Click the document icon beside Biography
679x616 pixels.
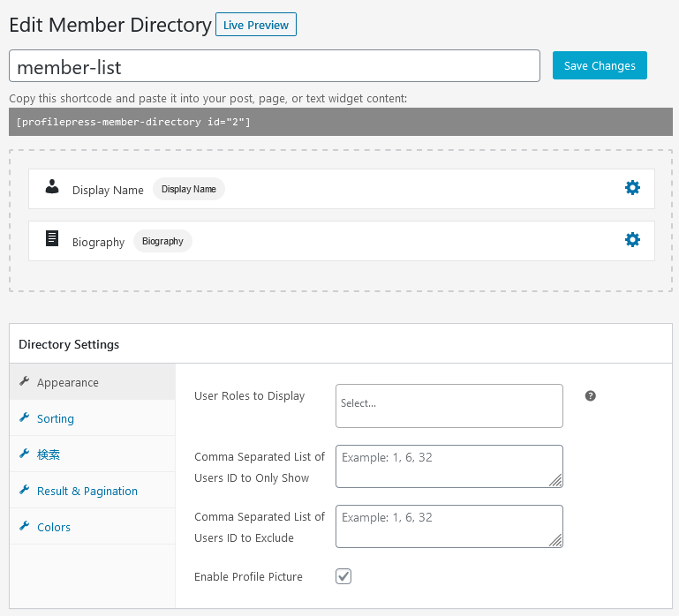pyautogui.click(x=52, y=238)
